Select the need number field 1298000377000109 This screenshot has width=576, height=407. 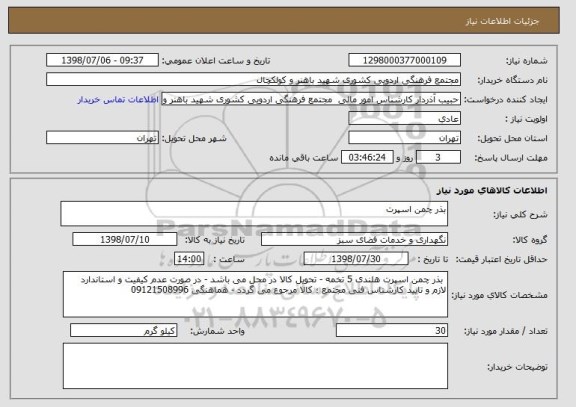click(x=404, y=60)
